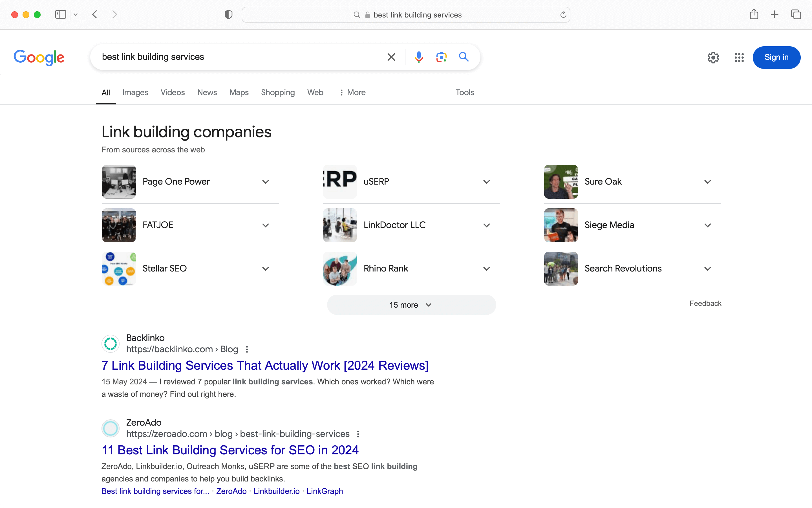Click the zeroado.com blog URL breadcrumb text
The height and width of the screenshot is (508, 812).
(238, 434)
